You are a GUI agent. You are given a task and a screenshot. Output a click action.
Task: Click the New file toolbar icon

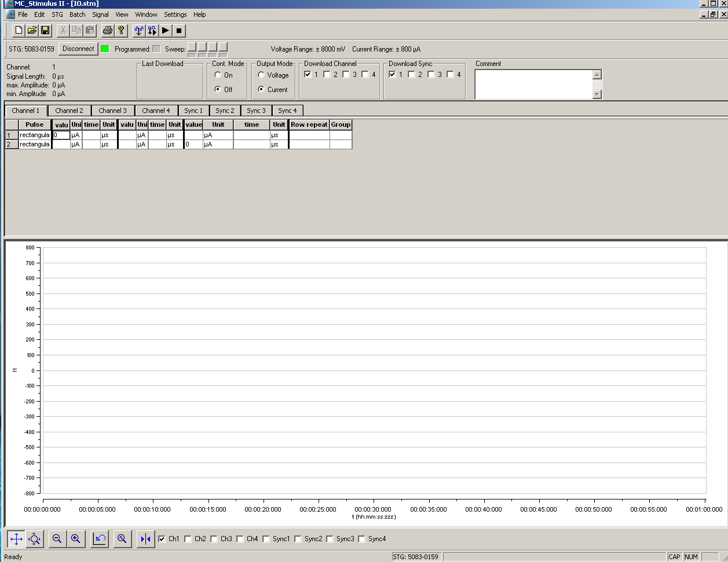(19, 30)
